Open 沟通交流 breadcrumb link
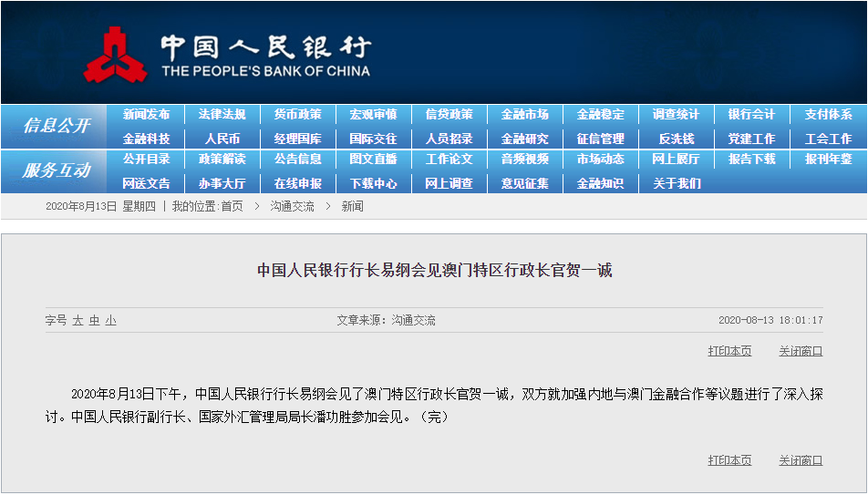This screenshot has height=495, width=868. 292,207
